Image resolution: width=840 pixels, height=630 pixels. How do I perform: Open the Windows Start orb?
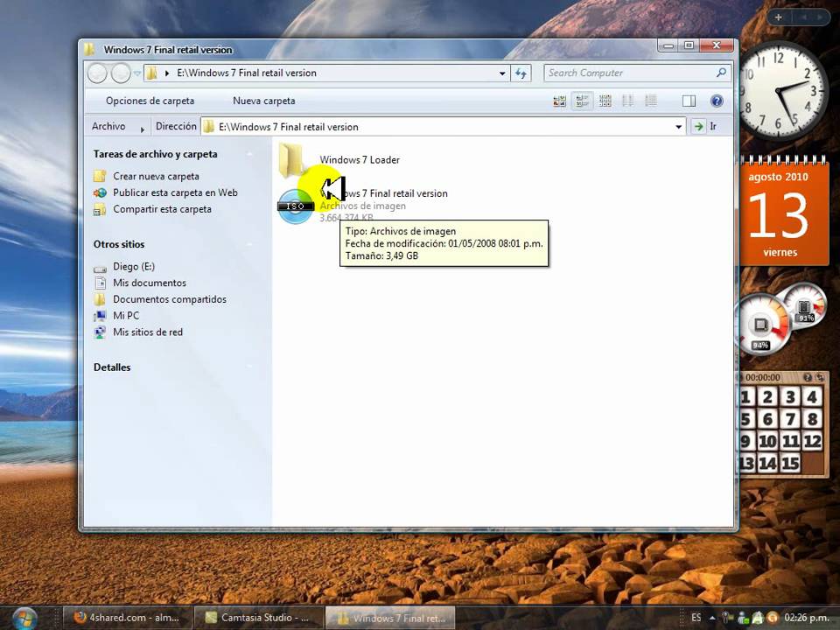coord(24,619)
